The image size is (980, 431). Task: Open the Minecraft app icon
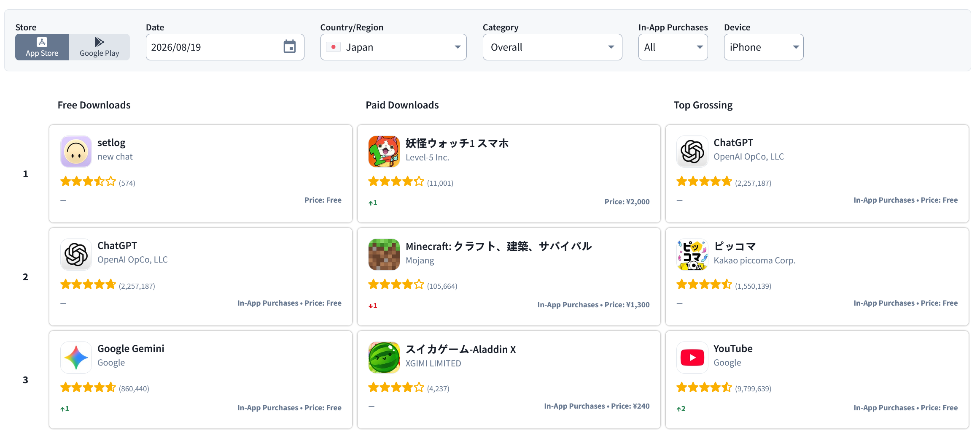click(x=384, y=255)
